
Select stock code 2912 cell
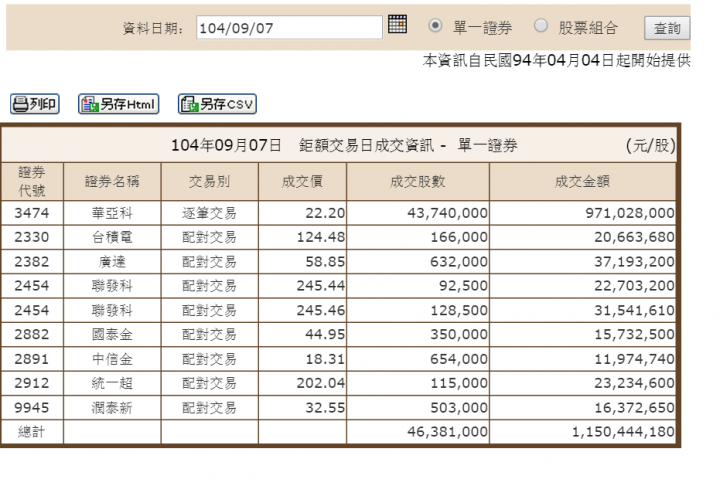(32, 383)
